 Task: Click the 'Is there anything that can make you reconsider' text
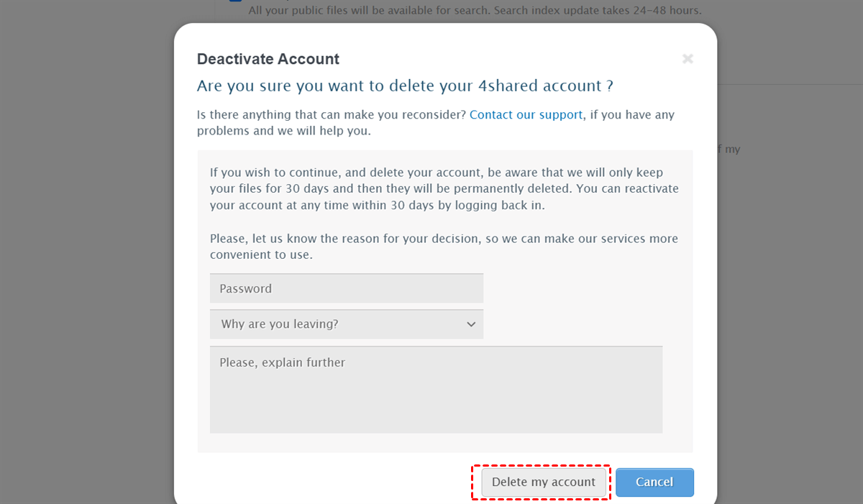(332, 115)
